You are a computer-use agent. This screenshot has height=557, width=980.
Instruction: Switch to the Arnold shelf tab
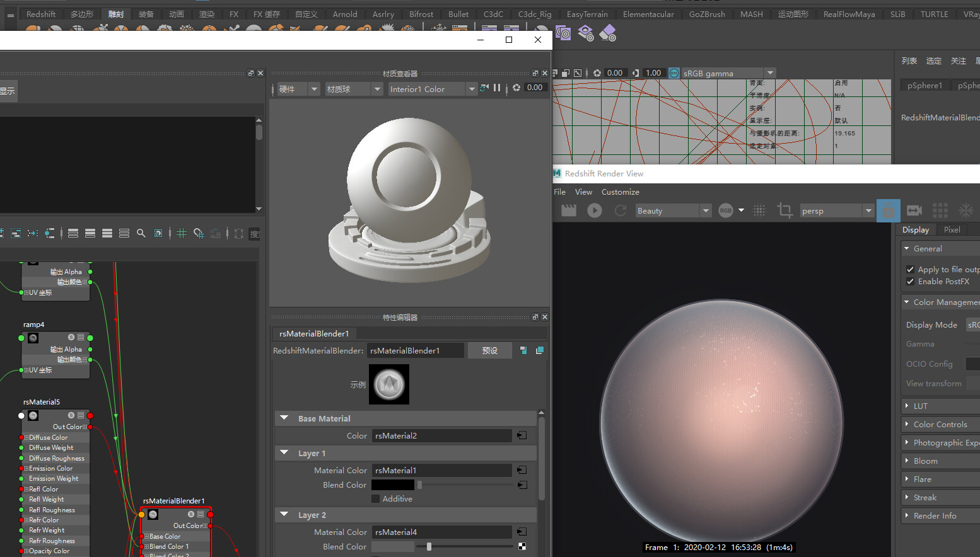[x=345, y=13]
